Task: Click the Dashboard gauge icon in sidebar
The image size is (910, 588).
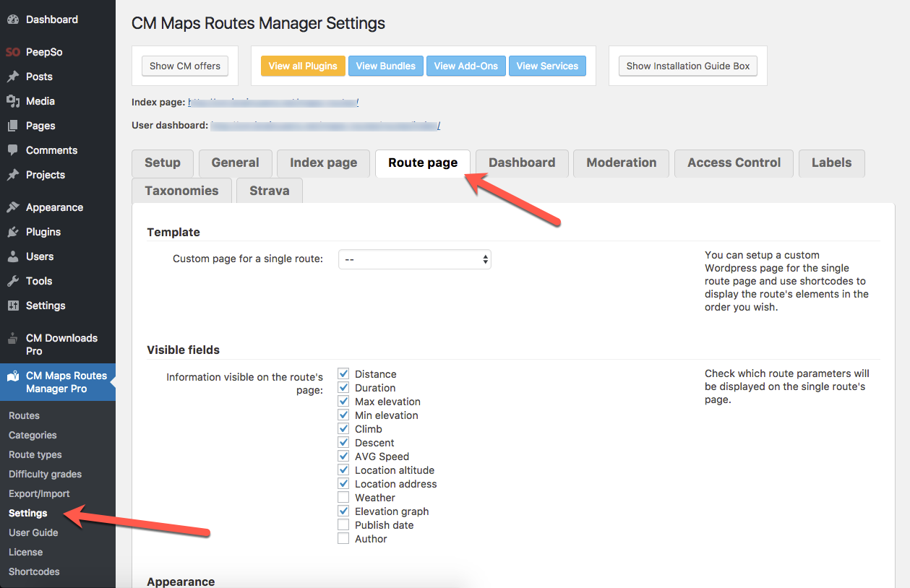Action: pos(13,20)
